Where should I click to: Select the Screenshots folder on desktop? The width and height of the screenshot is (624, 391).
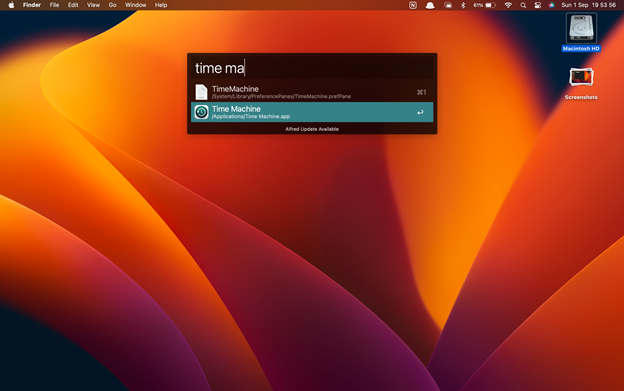(581, 78)
